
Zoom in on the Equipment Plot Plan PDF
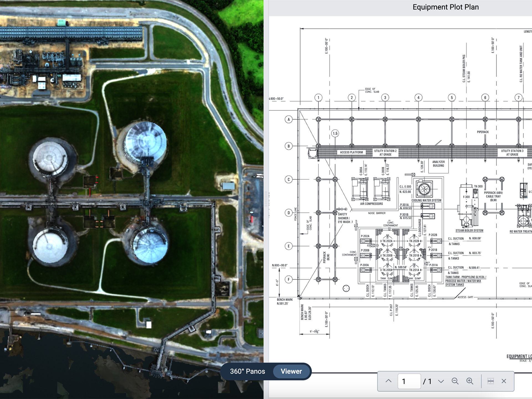tap(470, 381)
